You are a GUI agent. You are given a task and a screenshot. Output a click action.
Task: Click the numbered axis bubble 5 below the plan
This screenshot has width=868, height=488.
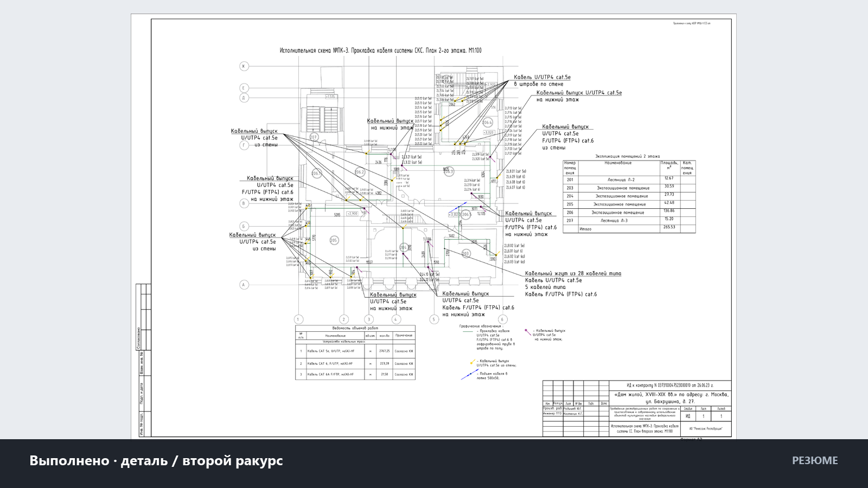[433, 319]
